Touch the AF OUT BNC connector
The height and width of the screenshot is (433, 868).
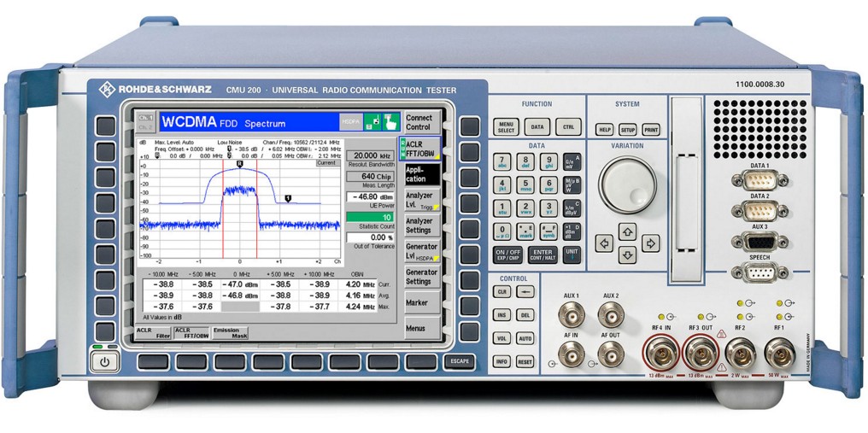pos(611,354)
